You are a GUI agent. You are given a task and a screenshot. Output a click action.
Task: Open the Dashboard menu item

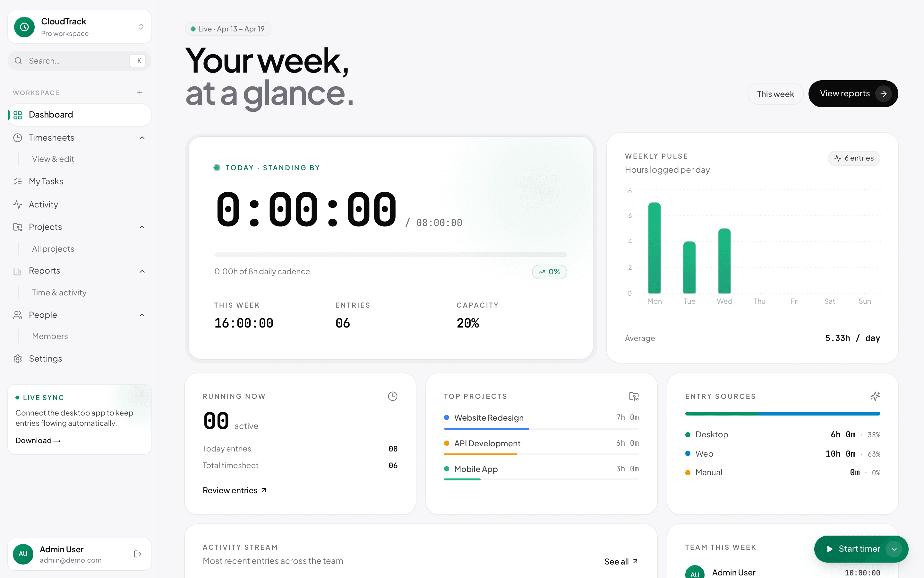[80, 115]
